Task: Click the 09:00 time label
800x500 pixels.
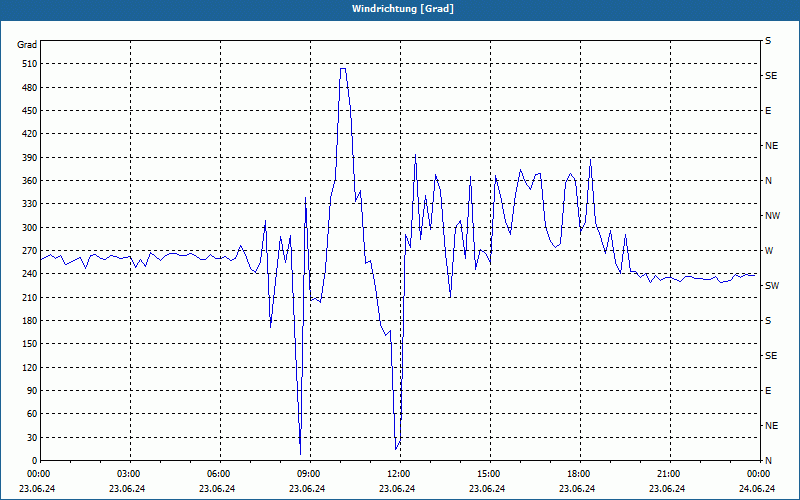Action: 308,474
